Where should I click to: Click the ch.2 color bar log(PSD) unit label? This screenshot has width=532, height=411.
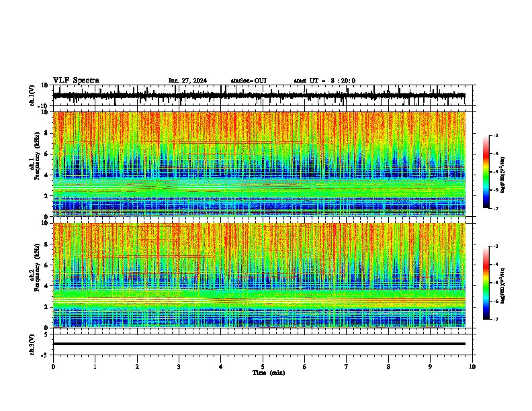tap(503, 286)
